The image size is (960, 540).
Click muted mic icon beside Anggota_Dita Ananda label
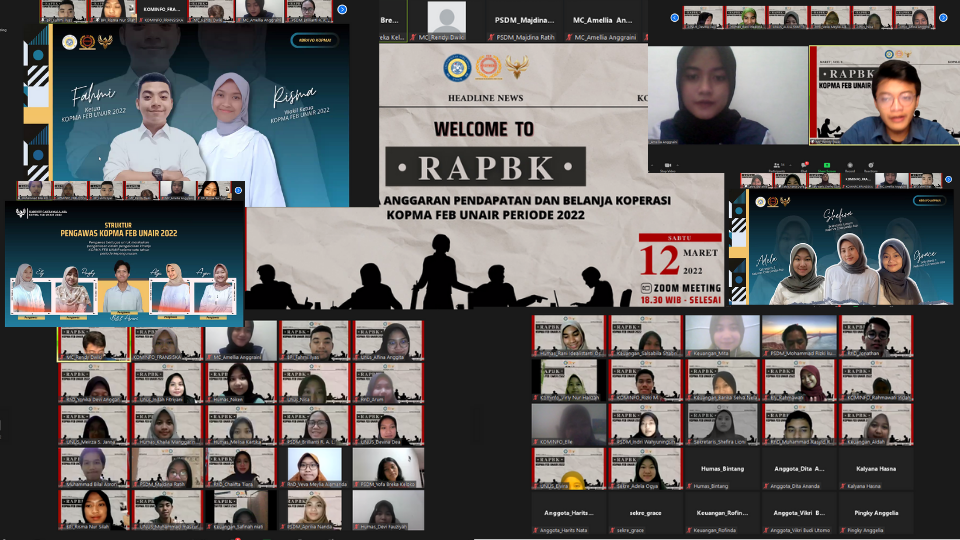[767, 486]
